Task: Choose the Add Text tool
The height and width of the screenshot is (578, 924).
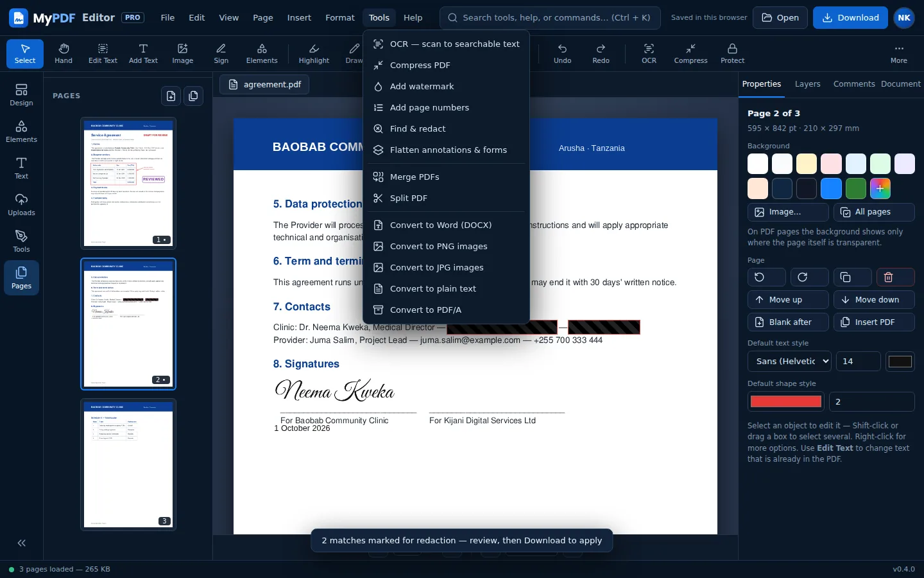Action: (143, 53)
